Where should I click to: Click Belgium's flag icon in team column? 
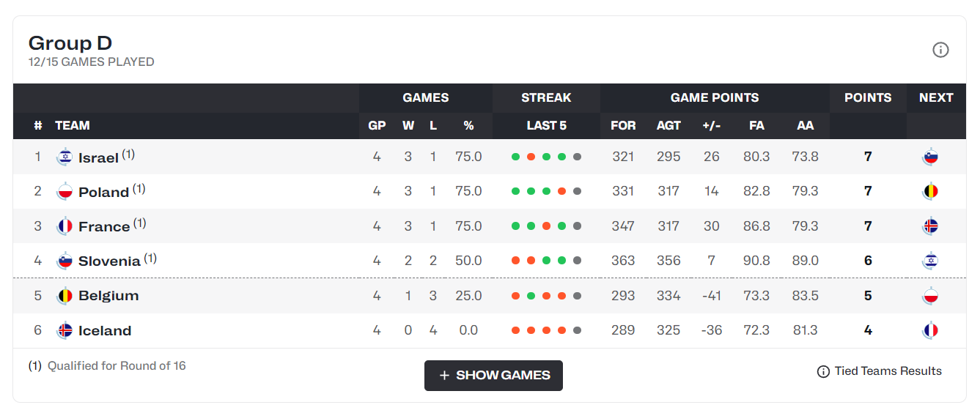(x=65, y=296)
